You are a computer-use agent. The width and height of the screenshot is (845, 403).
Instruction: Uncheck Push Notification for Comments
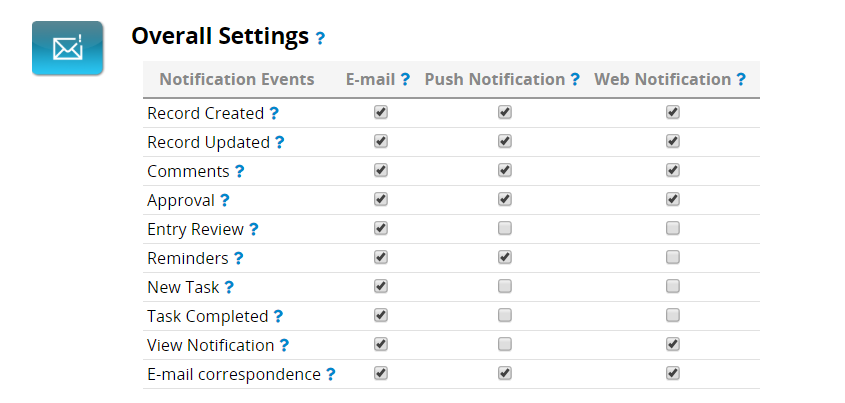point(504,170)
